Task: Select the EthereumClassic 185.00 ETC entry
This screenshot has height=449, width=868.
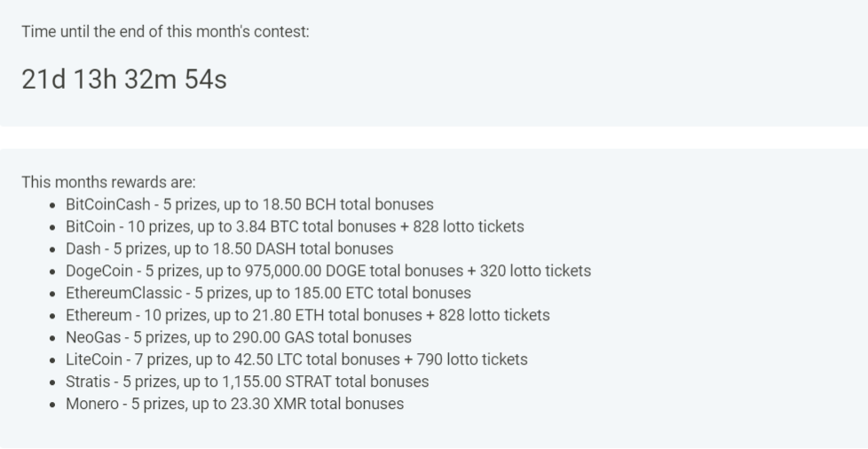Action: point(269,293)
